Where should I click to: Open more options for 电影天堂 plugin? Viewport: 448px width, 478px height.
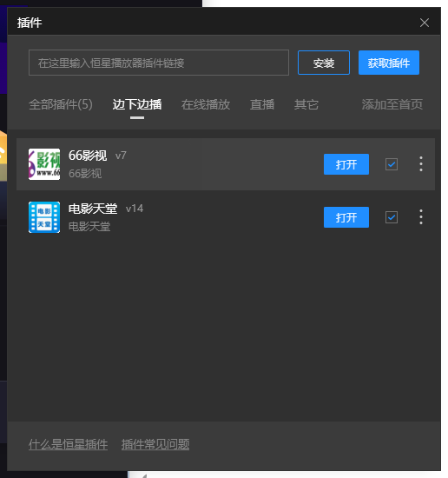click(x=421, y=217)
